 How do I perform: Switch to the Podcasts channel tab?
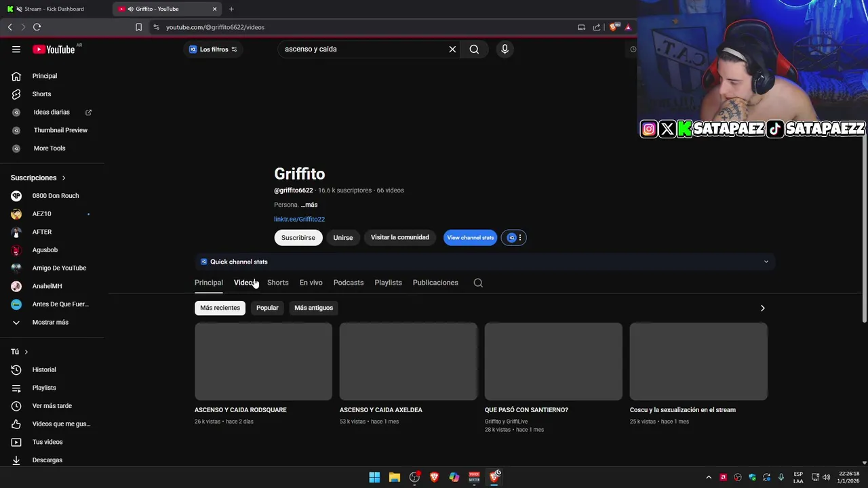(x=349, y=283)
